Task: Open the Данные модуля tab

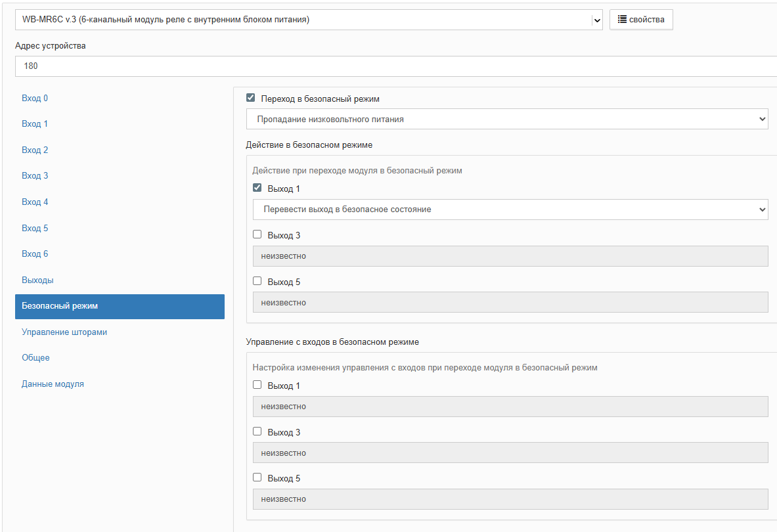Action: [53, 384]
